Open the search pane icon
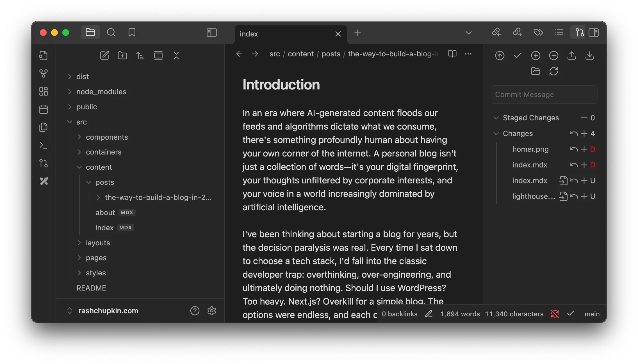Image resolution: width=638 pixels, height=364 pixels. pos(111,33)
